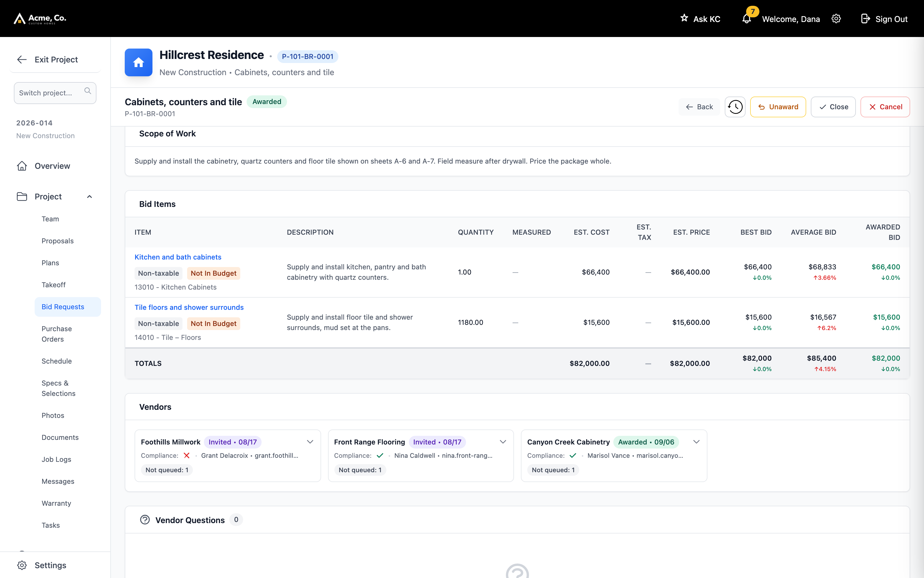Open the bid request history clock icon
The width and height of the screenshot is (924, 578).
[x=735, y=107]
